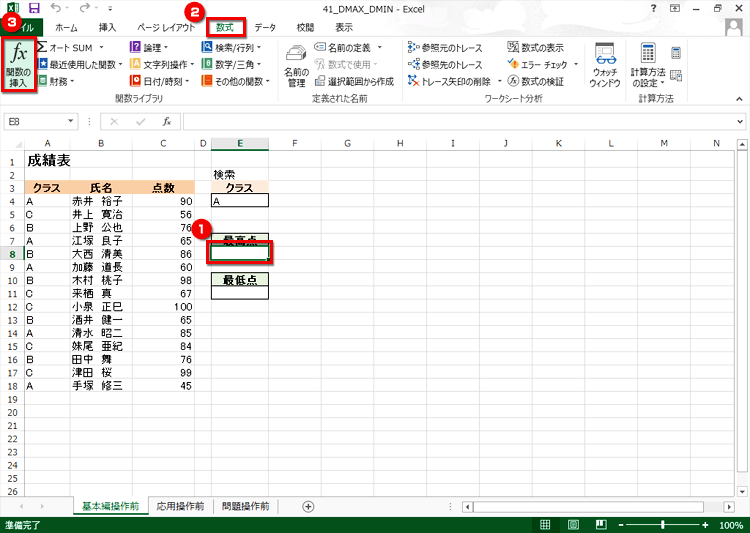Screen dimensions: 750x533
Task: Open Ribbon Display Options icon
Action: point(675,8)
